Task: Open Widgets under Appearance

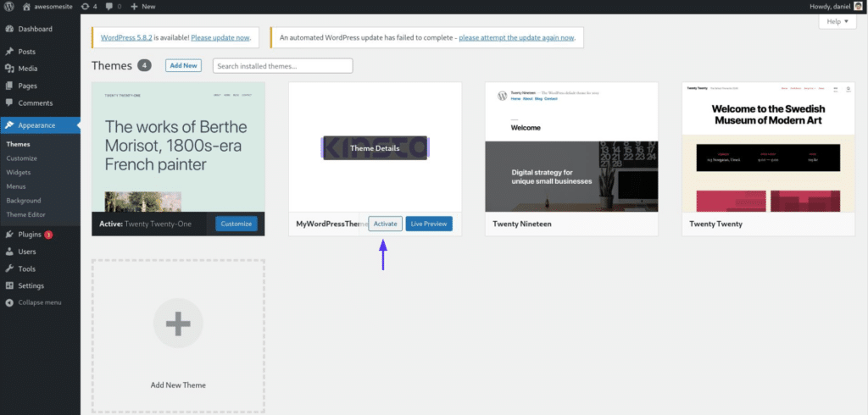Action: (19, 173)
